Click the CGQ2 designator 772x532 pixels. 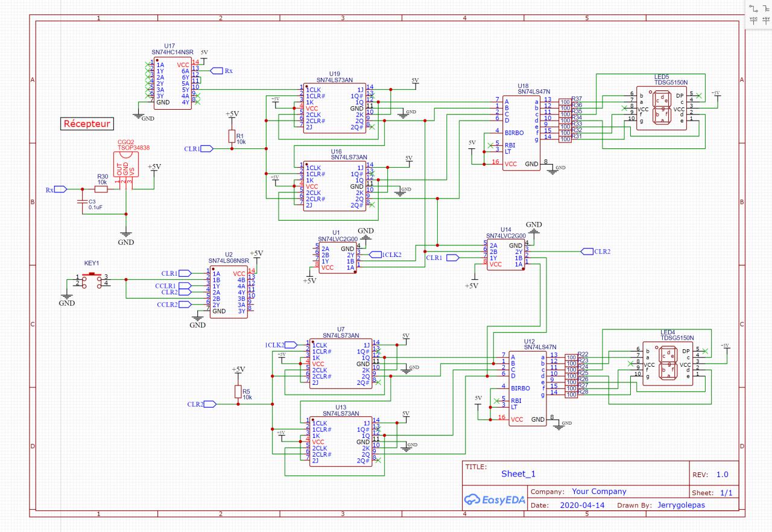tap(125, 141)
